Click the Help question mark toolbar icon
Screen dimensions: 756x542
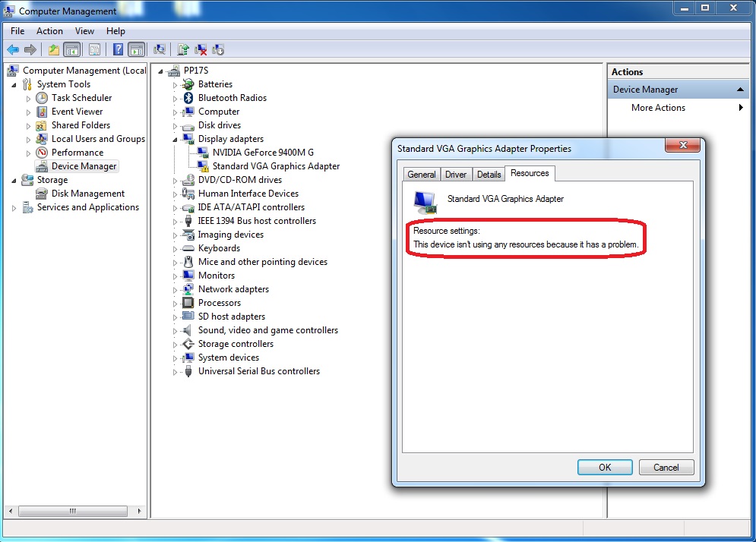pos(118,49)
